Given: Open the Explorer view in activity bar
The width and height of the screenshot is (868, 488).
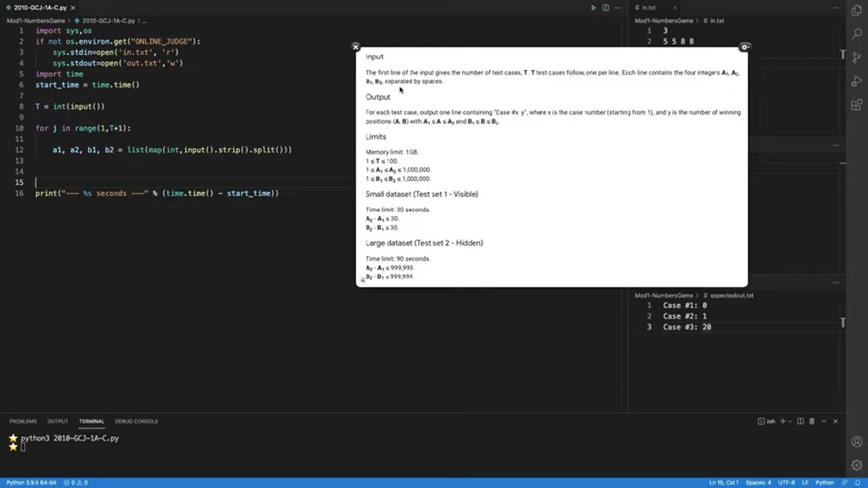Looking at the screenshot, I should point(856,10).
